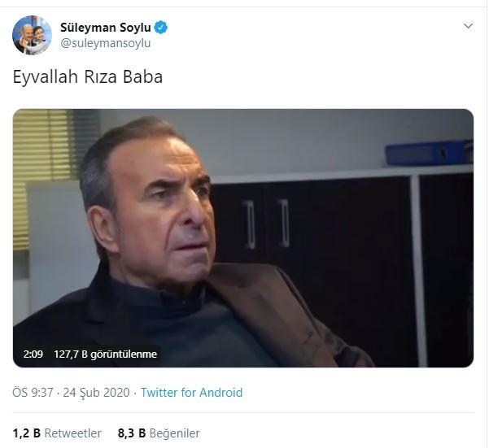The height and width of the screenshot is (448, 489).
Task: Click the dark cabinet doors in video
Action: click(x=312, y=250)
